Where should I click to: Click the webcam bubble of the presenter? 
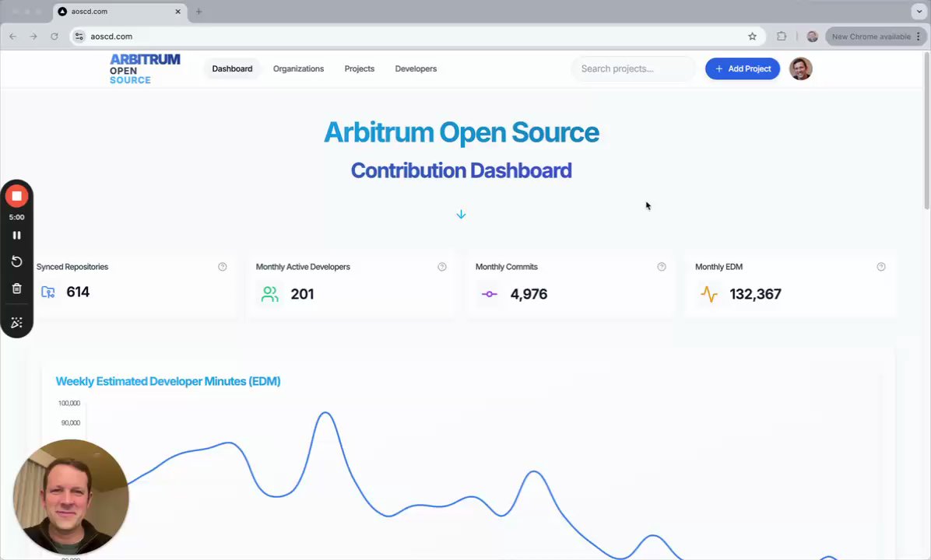71,497
